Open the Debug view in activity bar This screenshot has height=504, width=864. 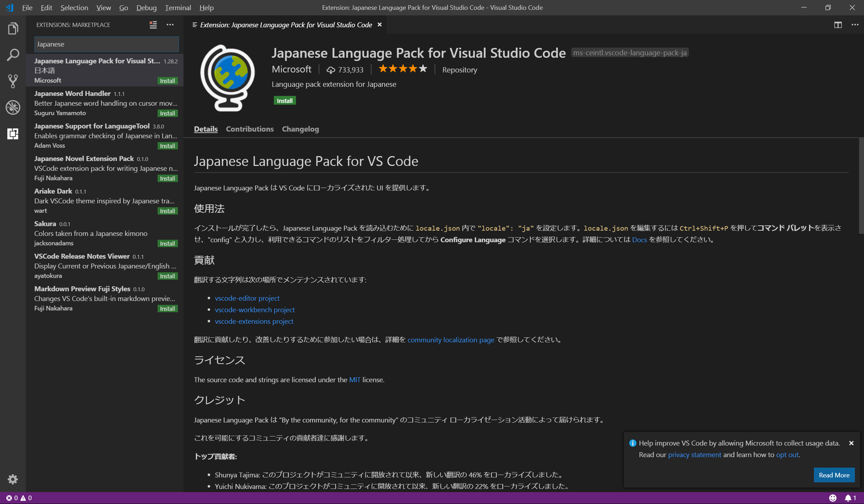point(13,107)
